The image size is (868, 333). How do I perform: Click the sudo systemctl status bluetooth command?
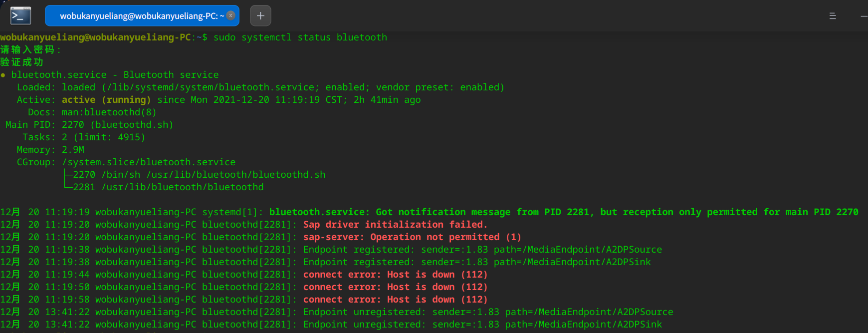pos(300,37)
